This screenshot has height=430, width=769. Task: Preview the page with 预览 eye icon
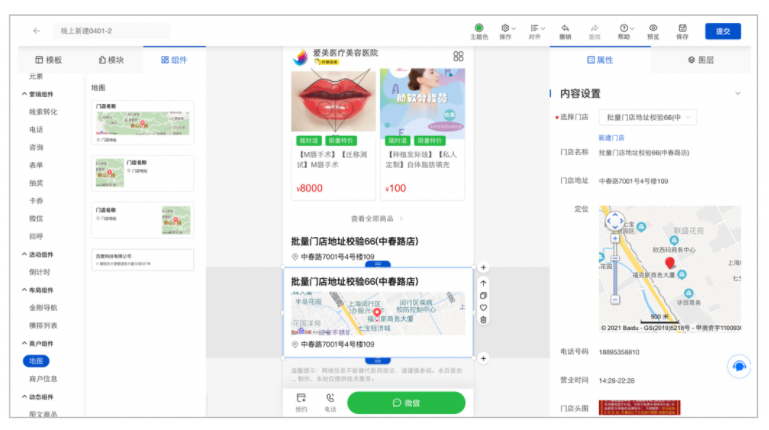pos(653,31)
